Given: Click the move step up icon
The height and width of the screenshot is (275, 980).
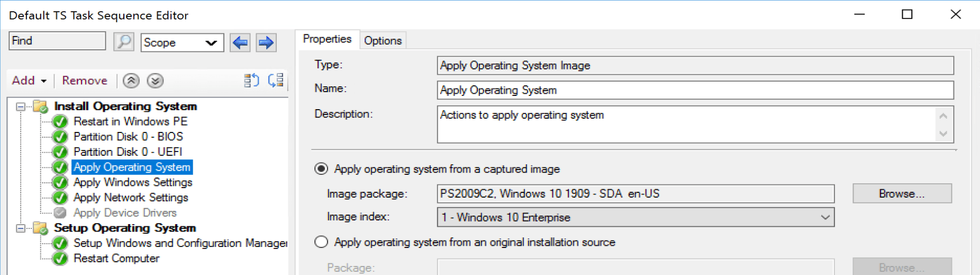Looking at the screenshot, I should coord(131,81).
